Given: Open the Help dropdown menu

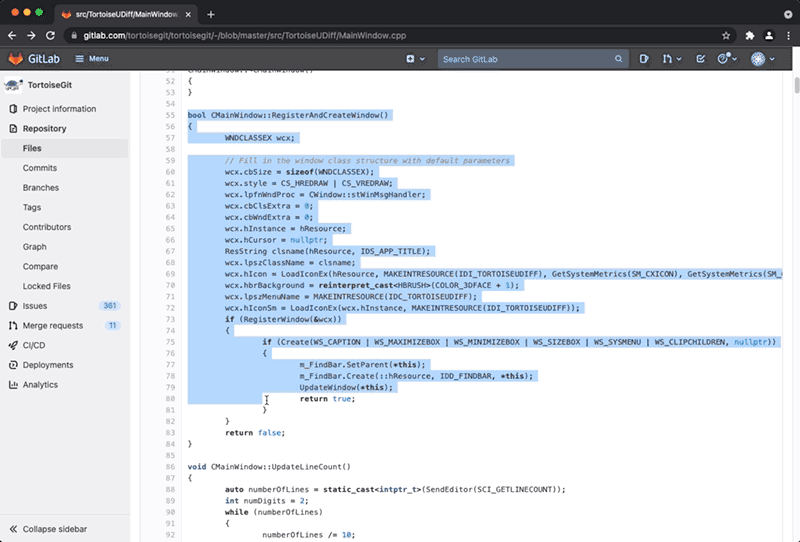Looking at the screenshot, I should (727, 59).
